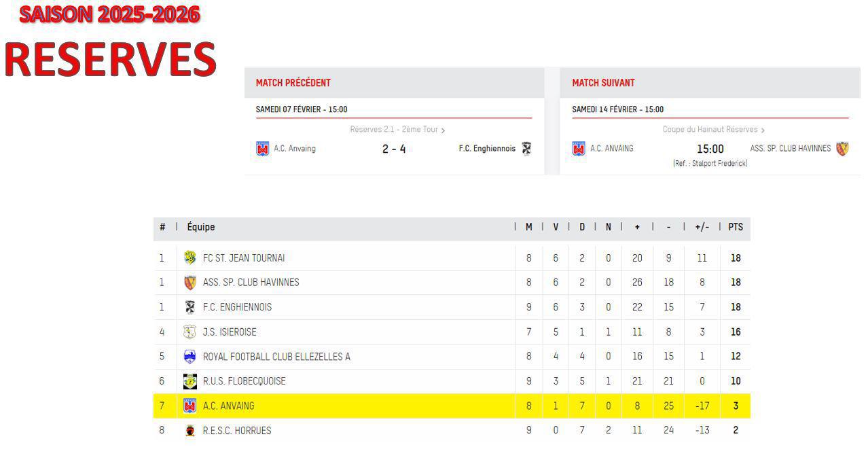Click Royal Football Club Ellezelles A crest
The image size is (868, 464).
190,357
